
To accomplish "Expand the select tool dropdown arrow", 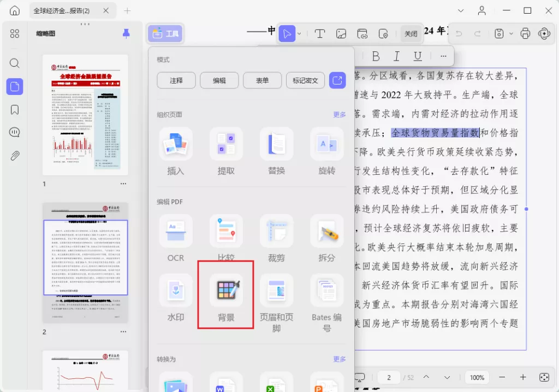I will (x=298, y=33).
